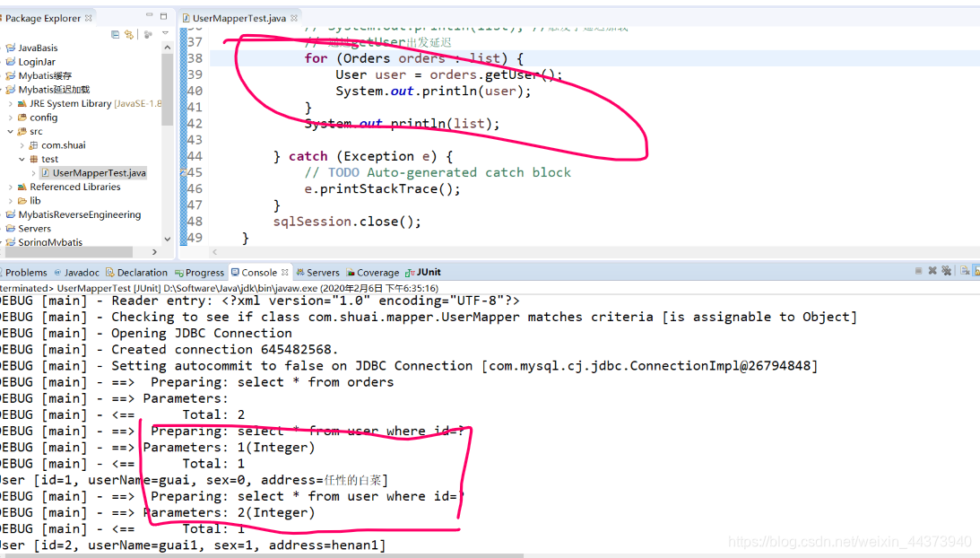This screenshot has height=558, width=980.
Task: Click line number 45 in gutter
Action: [195, 172]
